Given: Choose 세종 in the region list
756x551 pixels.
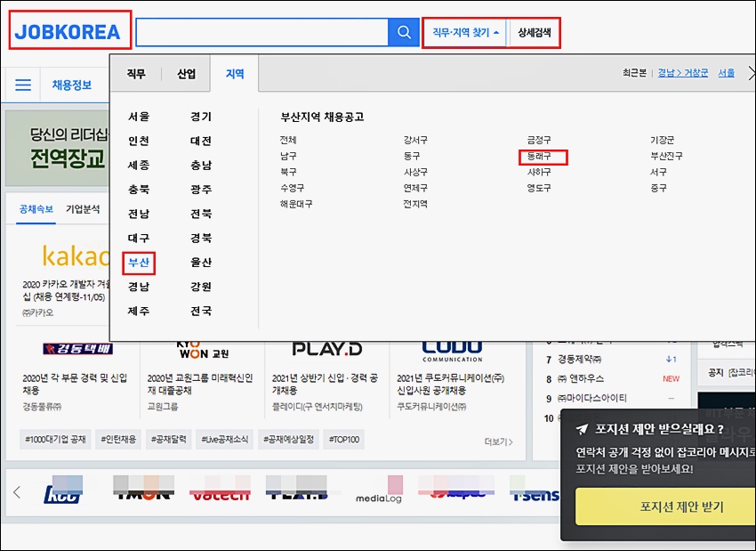Looking at the screenshot, I should pyautogui.click(x=139, y=165).
